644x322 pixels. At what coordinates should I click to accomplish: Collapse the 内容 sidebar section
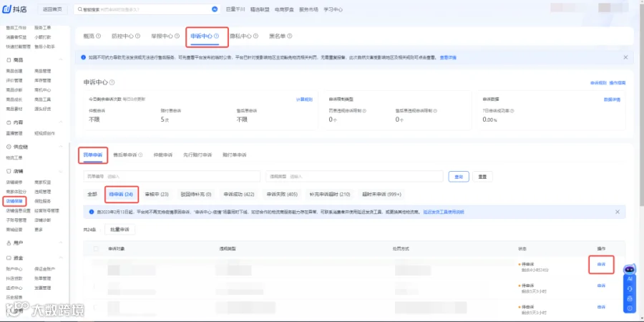(61, 122)
